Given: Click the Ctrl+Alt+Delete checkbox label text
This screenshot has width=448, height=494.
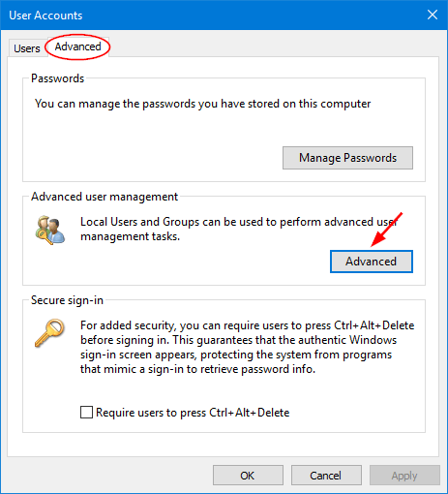Looking at the screenshot, I should pyautogui.click(x=193, y=413).
